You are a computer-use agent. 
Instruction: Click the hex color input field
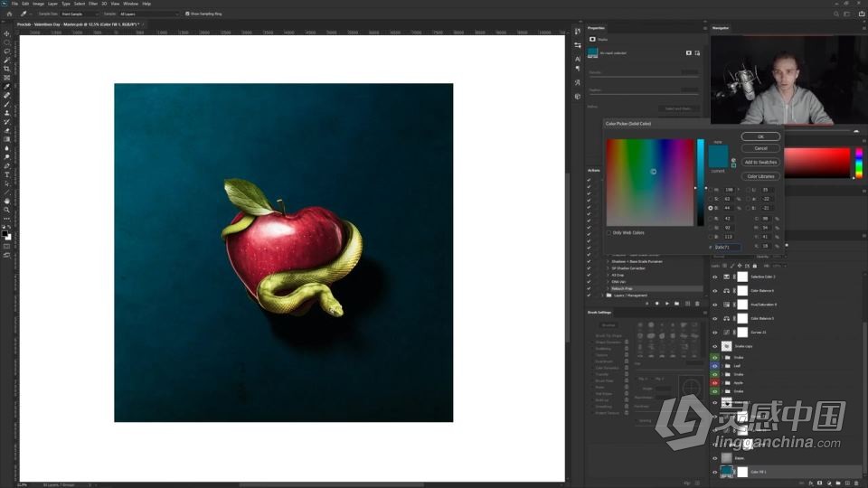pos(727,248)
